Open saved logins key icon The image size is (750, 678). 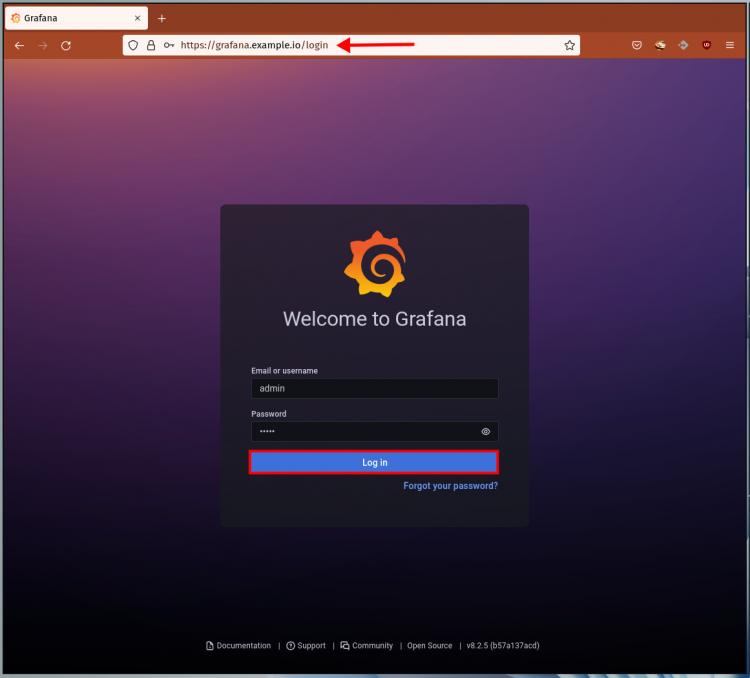(169, 45)
